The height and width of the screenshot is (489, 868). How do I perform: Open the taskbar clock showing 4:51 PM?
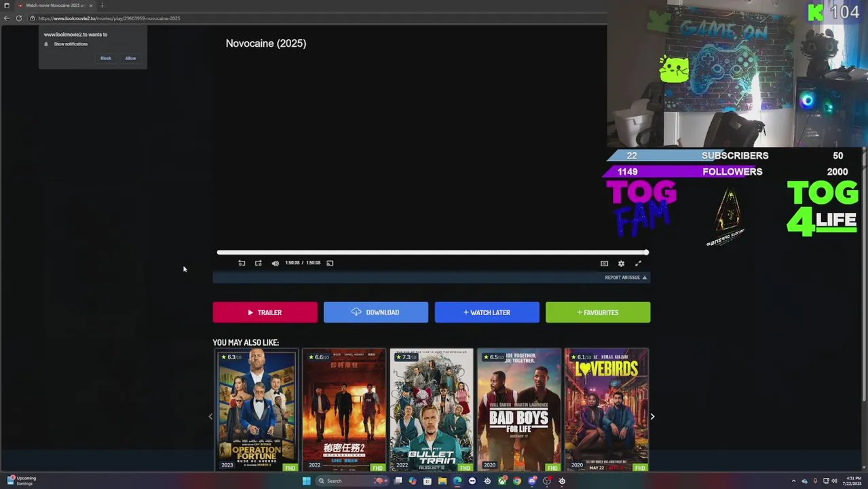pyautogui.click(x=852, y=481)
